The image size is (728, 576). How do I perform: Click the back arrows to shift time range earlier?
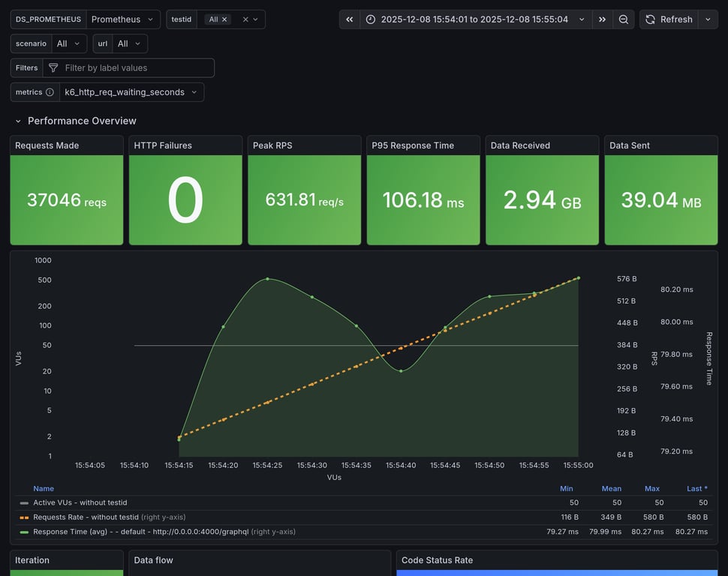[349, 19]
